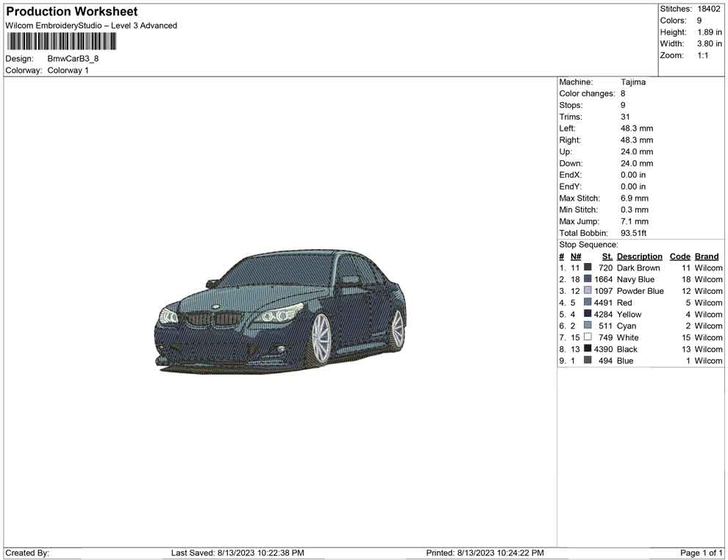This screenshot has width=728, height=560.
Task: Click the Dark Brown color swatch
Action: point(588,268)
